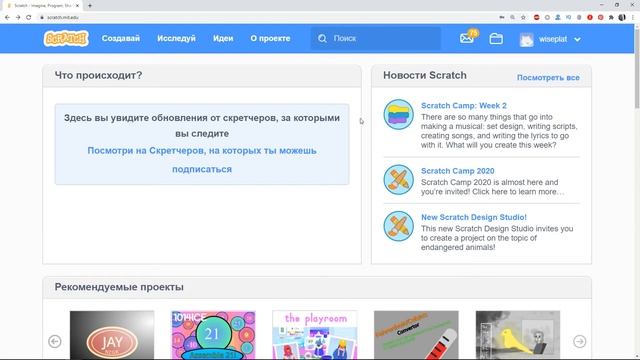
Task: Open a new browser tab
Action: [90, 6]
